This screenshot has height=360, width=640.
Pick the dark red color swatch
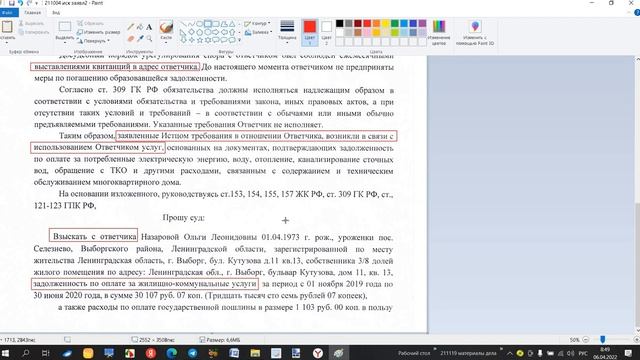click(358, 23)
